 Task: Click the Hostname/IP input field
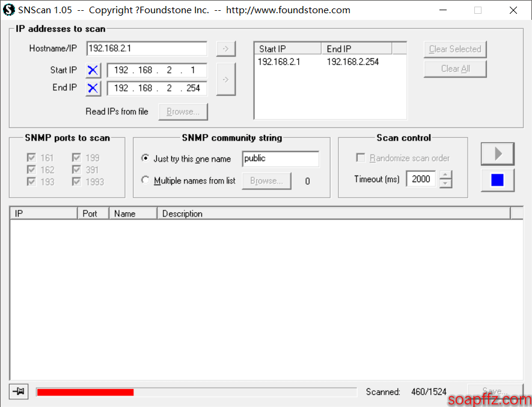click(x=147, y=49)
